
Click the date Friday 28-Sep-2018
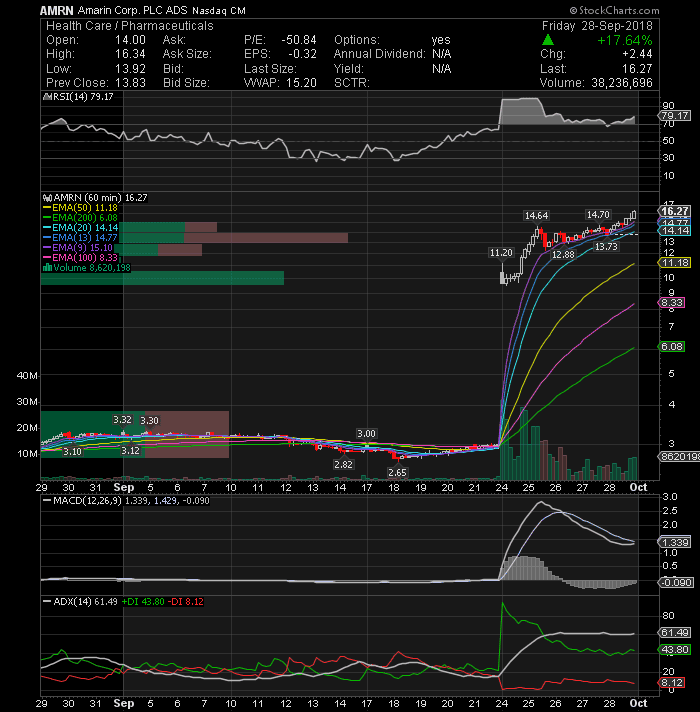click(x=597, y=26)
